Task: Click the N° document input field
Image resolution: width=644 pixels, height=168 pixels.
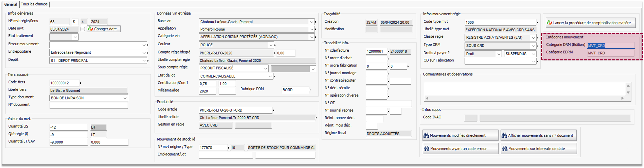Action: 88,106
